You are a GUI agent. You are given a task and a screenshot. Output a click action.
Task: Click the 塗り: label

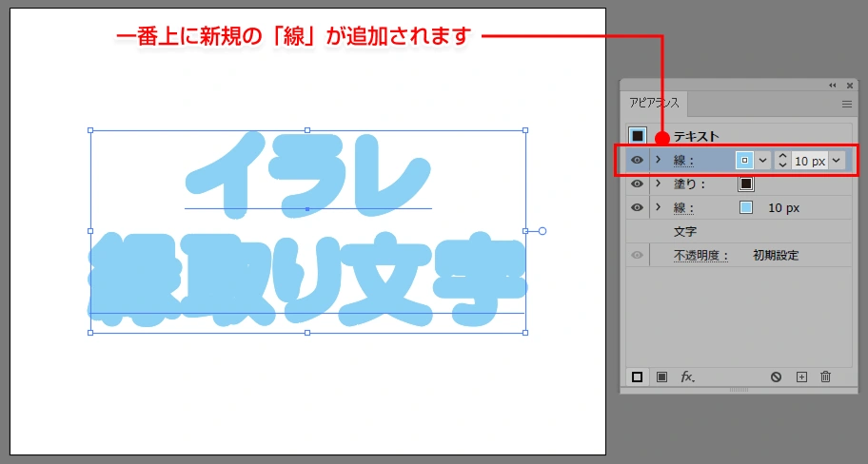689,184
